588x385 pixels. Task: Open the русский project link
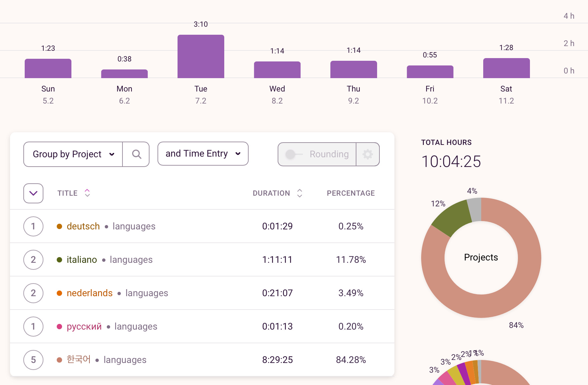pyautogui.click(x=84, y=327)
